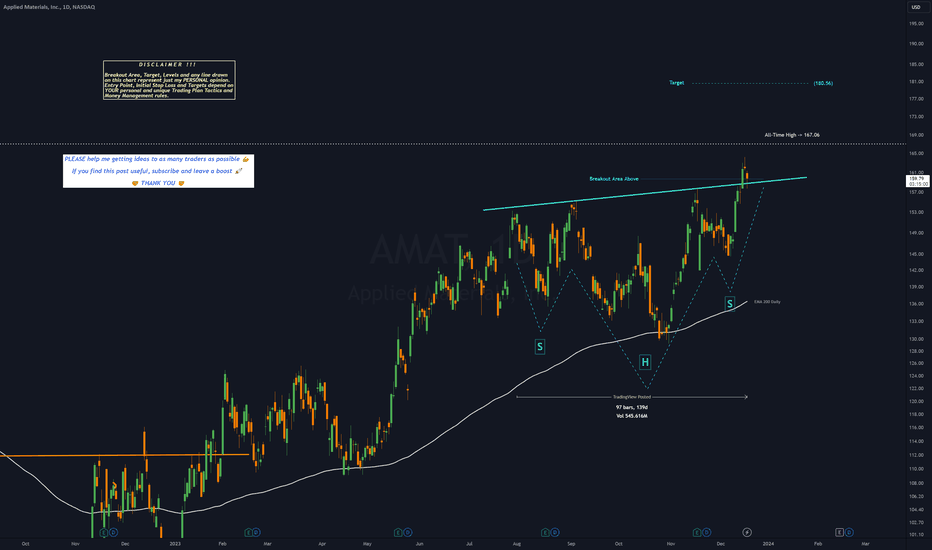The image size is (932, 550).
Task: Click the dividend D icon above Nov 2022
Action: click(113, 532)
